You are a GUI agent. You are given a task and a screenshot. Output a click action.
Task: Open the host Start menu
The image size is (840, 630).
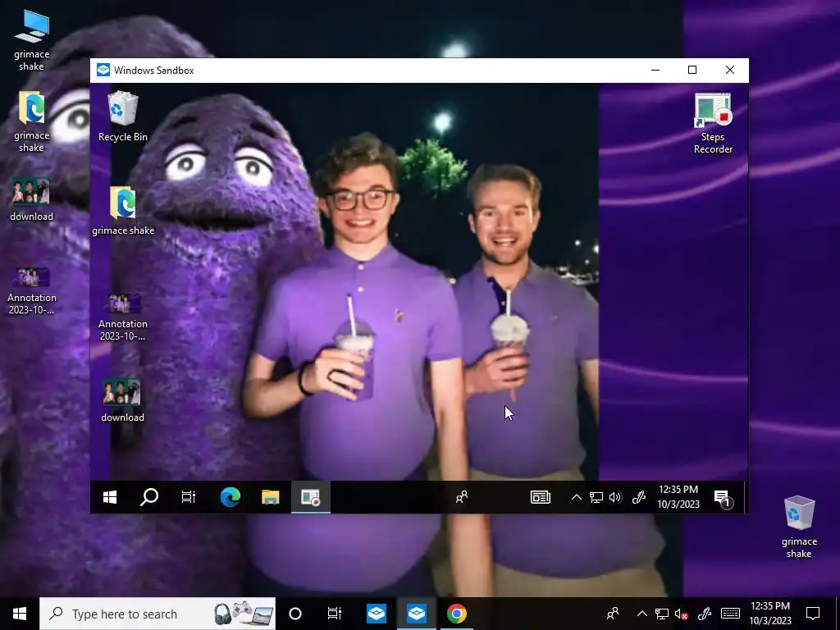[20, 614]
